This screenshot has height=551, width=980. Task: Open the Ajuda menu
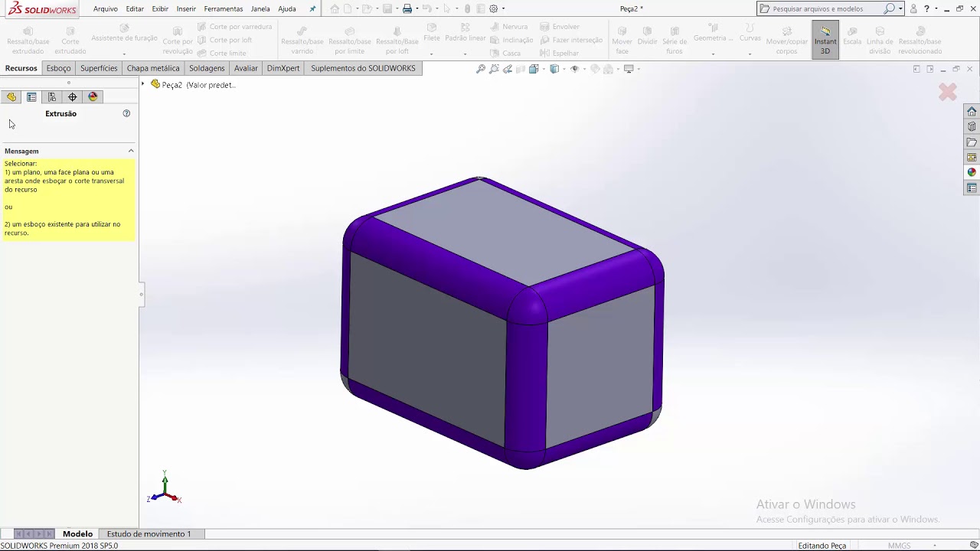click(x=287, y=9)
